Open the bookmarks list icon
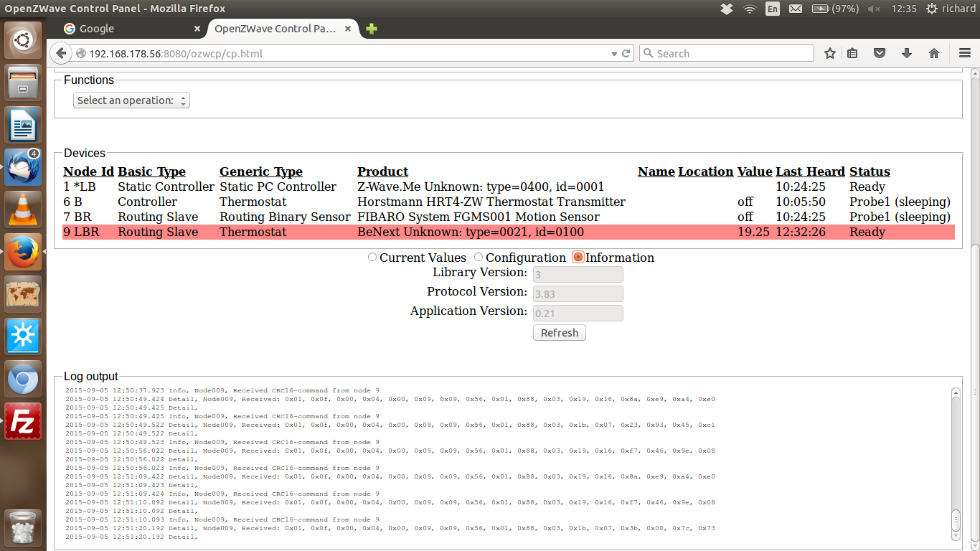Screen dimensions: 980x551 pyautogui.click(x=852, y=53)
